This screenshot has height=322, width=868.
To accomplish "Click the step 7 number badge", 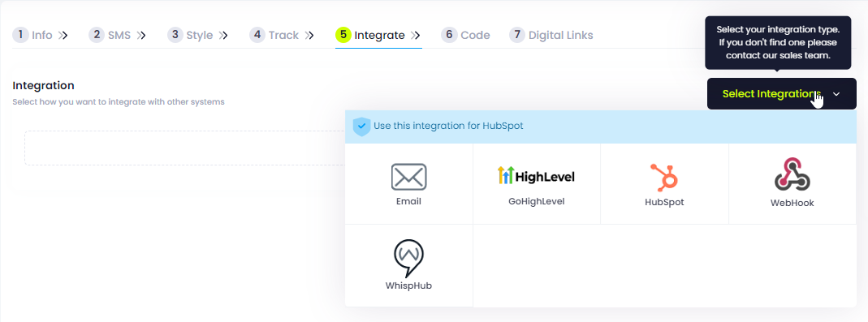I will pos(517,35).
